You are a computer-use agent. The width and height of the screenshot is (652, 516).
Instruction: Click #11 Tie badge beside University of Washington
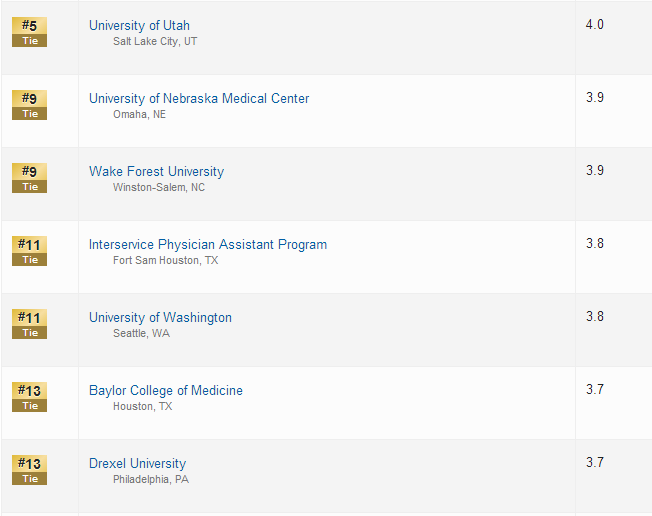coord(30,324)
